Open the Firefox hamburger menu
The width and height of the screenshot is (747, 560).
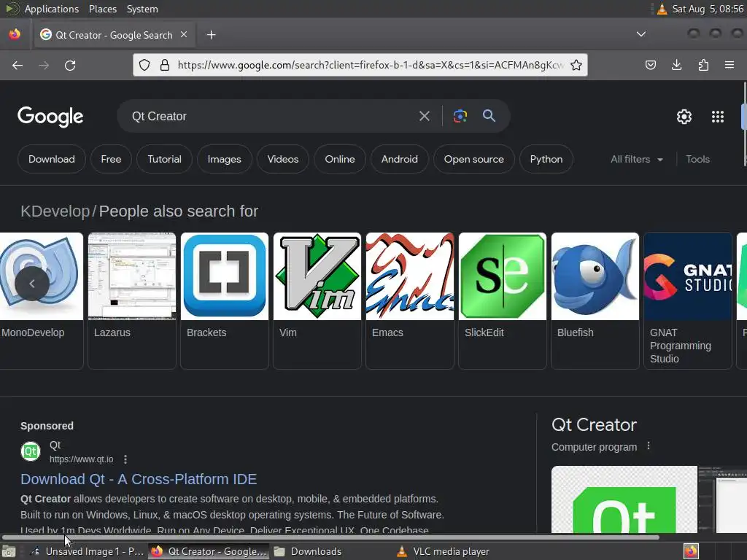[729, 65]
